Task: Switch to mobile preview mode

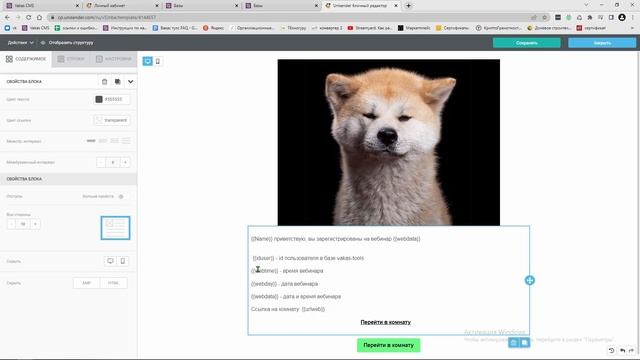Action: (x=158, y=61)
